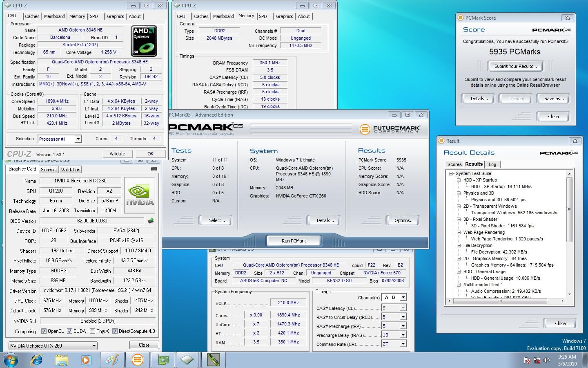Open Graphics tab in CPU-Z Memory window
Screen dimensions: 588x368
coord(285,16)
